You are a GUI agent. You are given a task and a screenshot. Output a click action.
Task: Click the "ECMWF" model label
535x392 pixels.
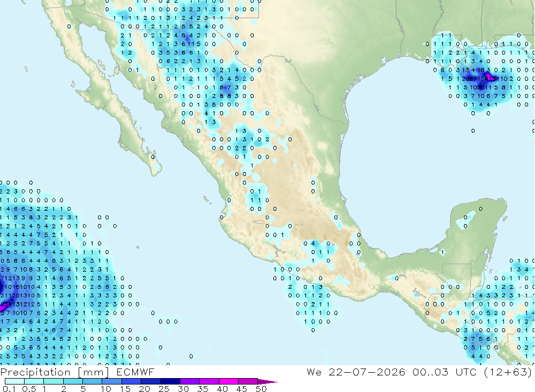[135, 372]
